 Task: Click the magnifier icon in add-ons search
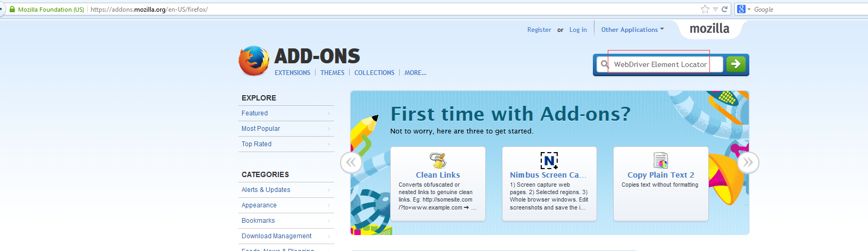click(x=605, y=64)
